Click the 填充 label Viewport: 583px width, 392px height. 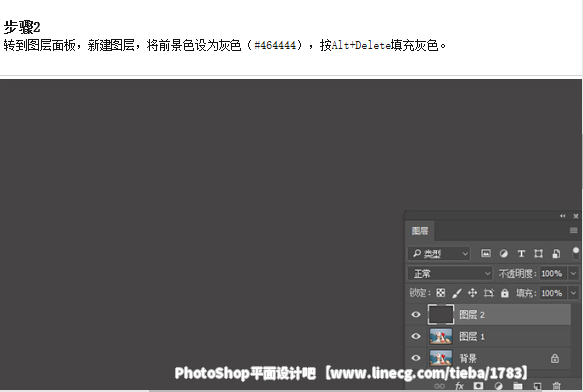tap(526, 293)
